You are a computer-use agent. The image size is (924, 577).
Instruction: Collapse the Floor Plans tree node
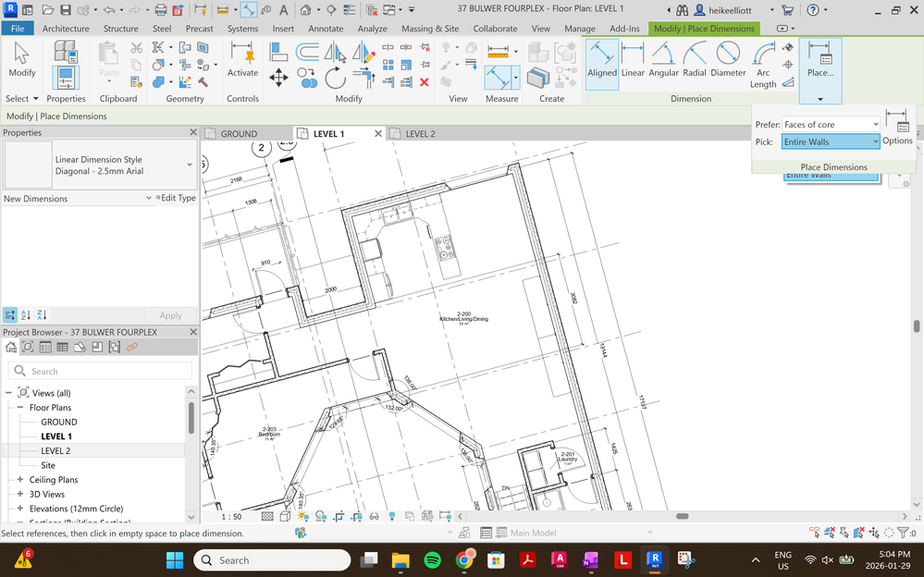(x=20, y=407)
